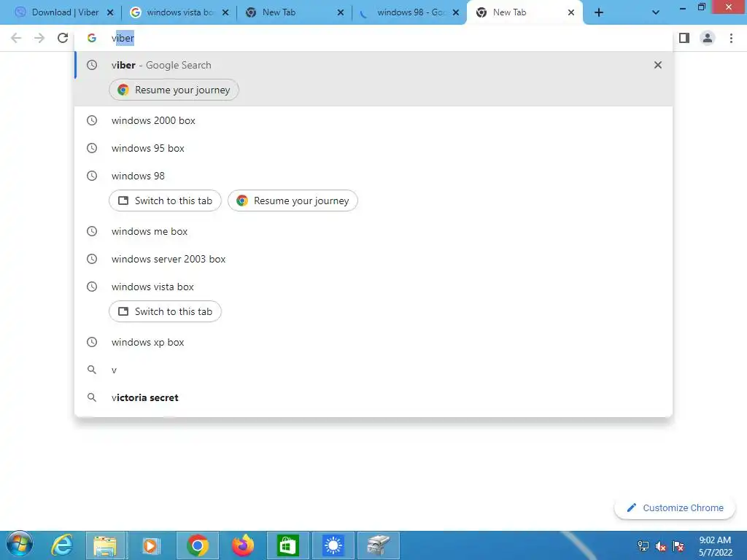Expand the tab search chevron
This screenshot has width=747, height=560.
[656, 13]
